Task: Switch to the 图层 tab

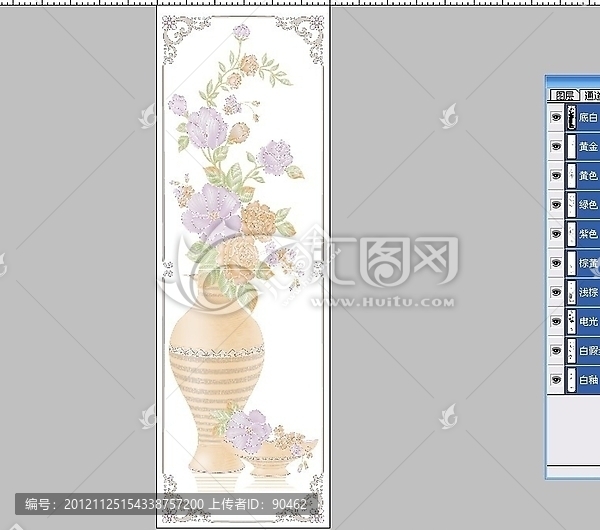Action: click(x=565, y=95)
